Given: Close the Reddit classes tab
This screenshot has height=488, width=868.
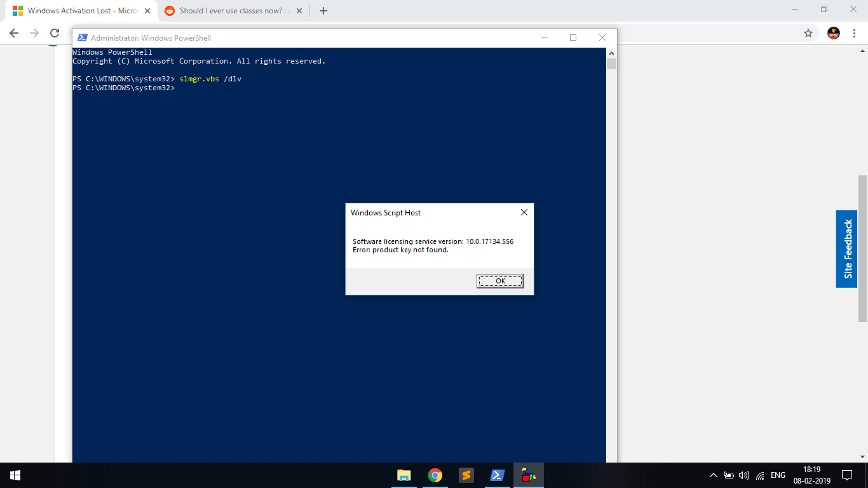Looking at the screenshot, I should [x=300, y=11].
